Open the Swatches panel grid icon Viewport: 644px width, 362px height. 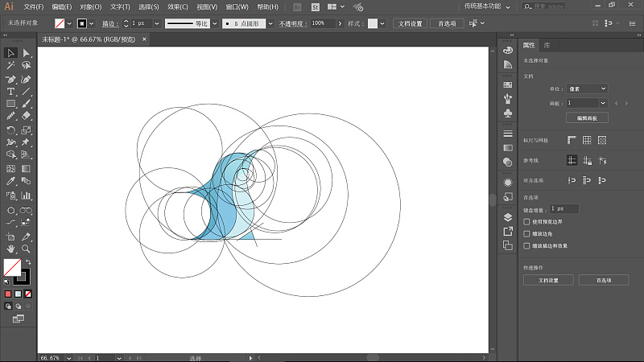click(508, 85)
